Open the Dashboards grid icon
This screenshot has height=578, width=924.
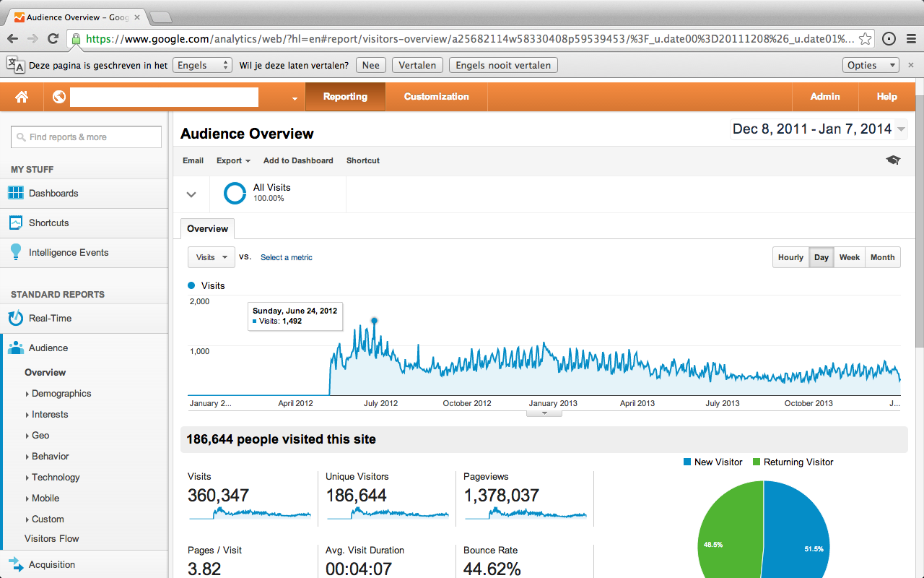tap(15, 193)
